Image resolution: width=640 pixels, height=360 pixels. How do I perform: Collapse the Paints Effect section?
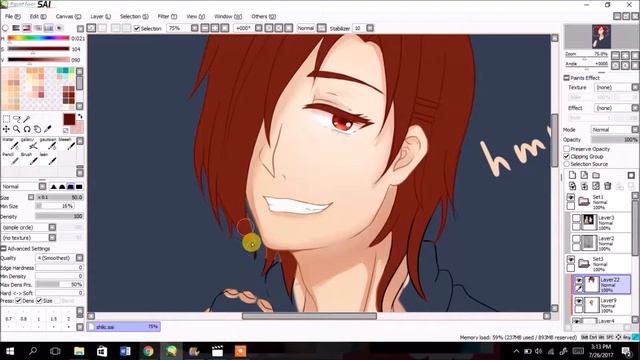pos(567,78)
